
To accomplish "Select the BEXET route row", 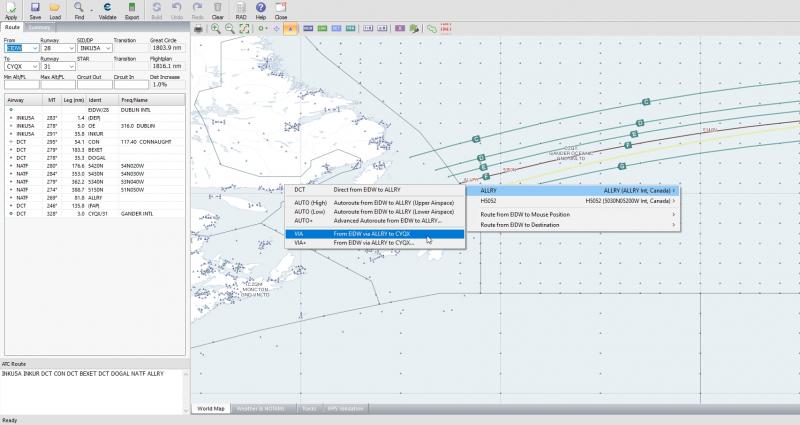I will coord(95,150).
